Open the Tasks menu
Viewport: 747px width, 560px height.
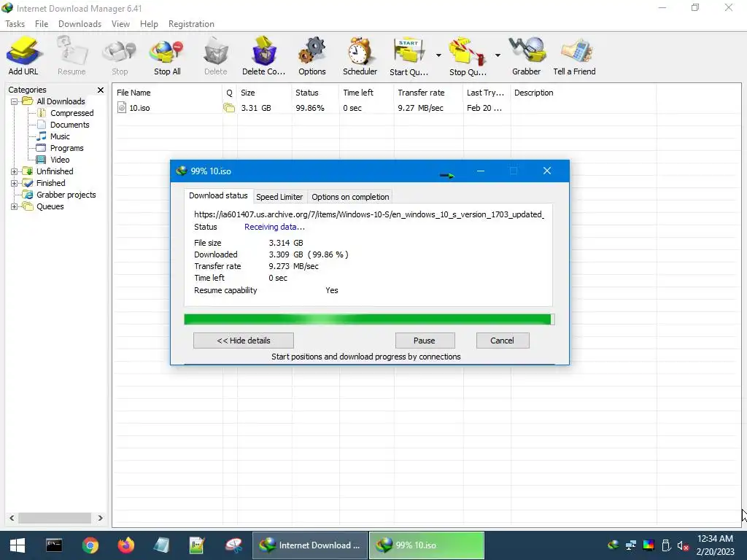pos(15,24)
